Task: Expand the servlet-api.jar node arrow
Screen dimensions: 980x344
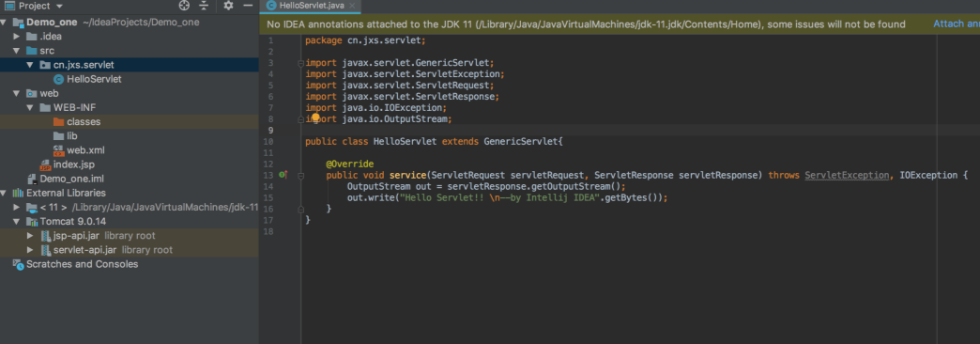Action: click(30, 250)
